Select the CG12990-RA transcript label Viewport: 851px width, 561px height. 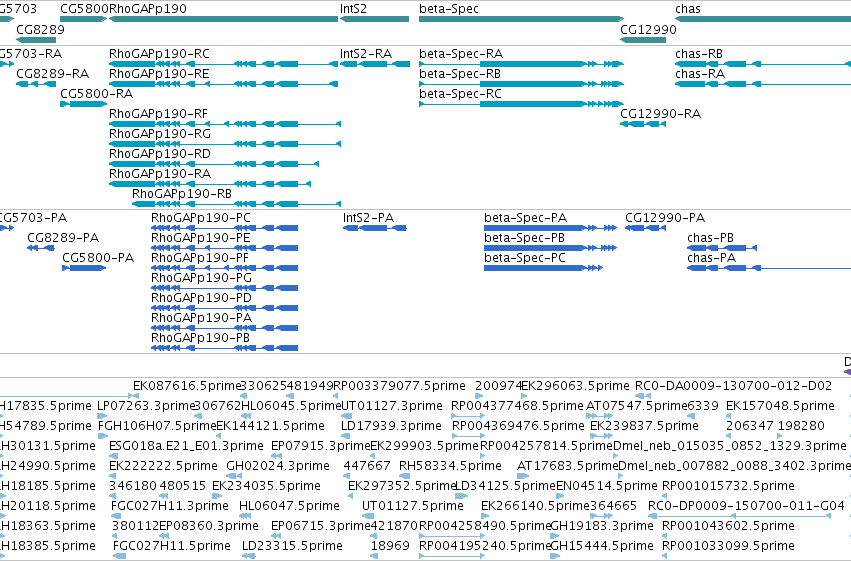(x=661, y=114)
